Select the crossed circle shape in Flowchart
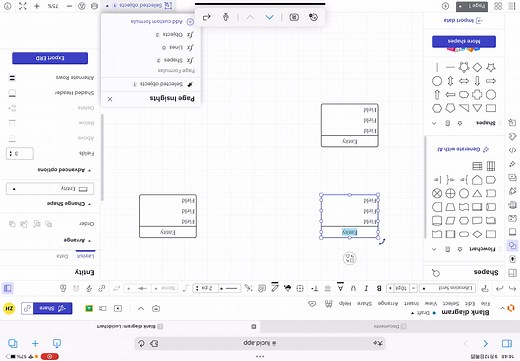Image resolution: width=520 pixels, height=361 pixels. coord(437,193)
